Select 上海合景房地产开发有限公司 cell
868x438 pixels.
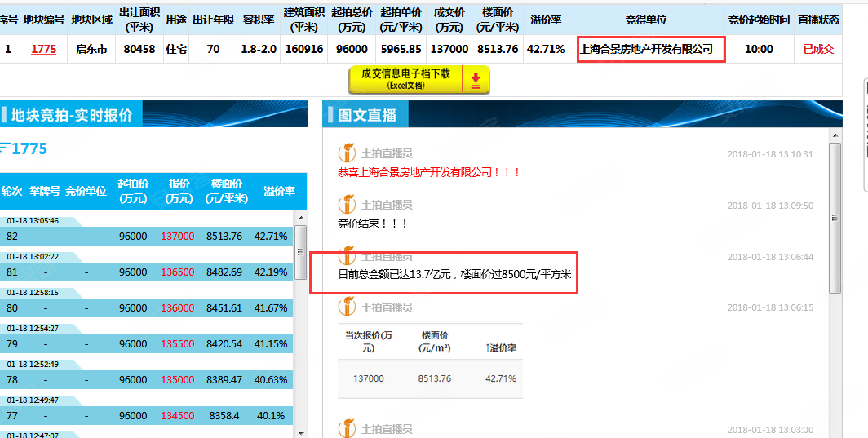point(646,49)
